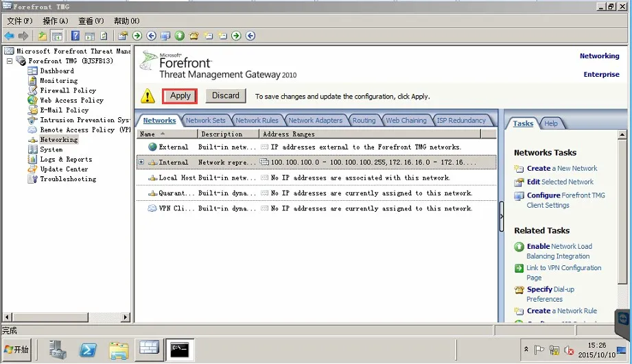Switch to the Network Sets tab
The width and height of the screenshot is (632, 364).
coord(206,121)
